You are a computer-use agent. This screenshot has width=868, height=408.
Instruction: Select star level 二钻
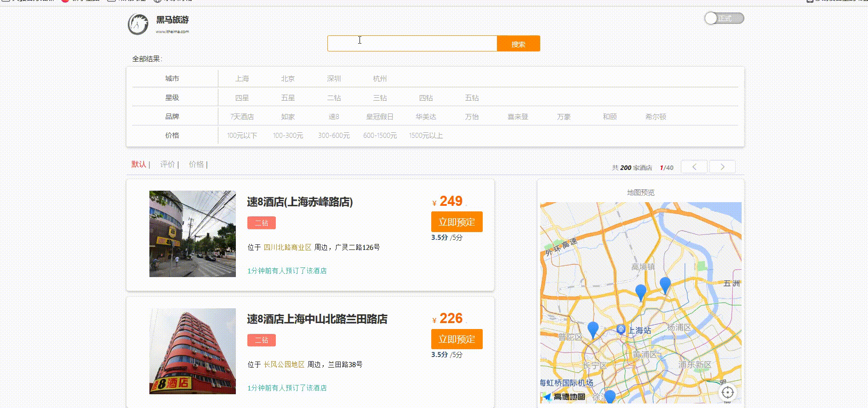point(334,98)
